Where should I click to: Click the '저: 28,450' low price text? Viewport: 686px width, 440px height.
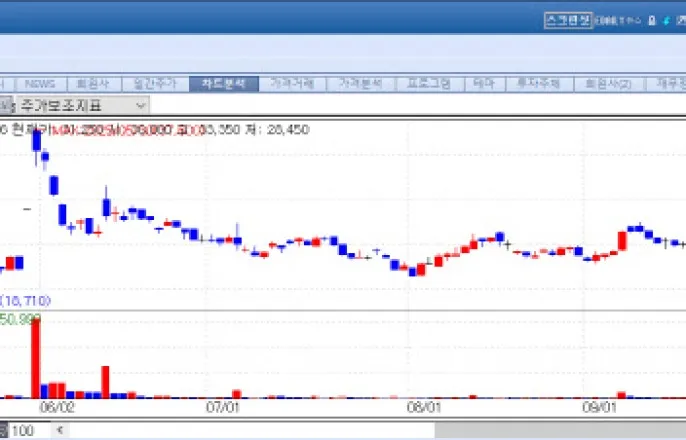coord(277,129)
